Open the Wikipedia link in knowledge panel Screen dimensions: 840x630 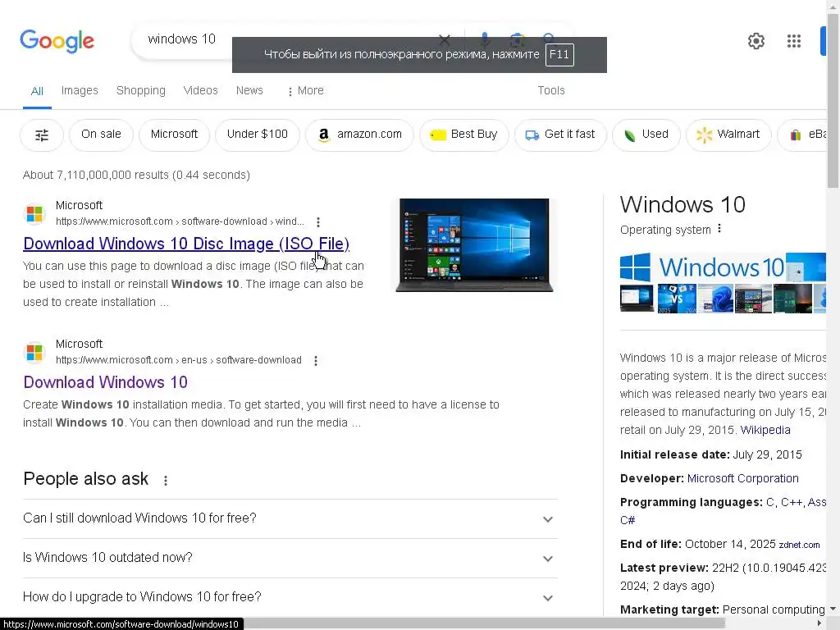pyautogui.click(x=765, y=430)
